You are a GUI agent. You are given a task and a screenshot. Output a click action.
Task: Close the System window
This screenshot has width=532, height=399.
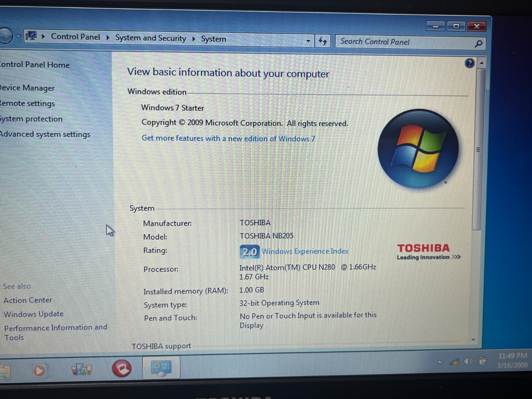476,26
